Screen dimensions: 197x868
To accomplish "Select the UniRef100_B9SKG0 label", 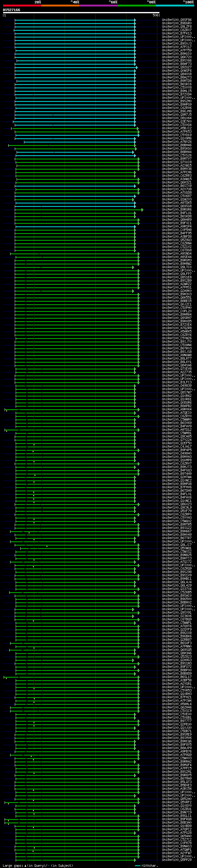I will click(177, 148).
